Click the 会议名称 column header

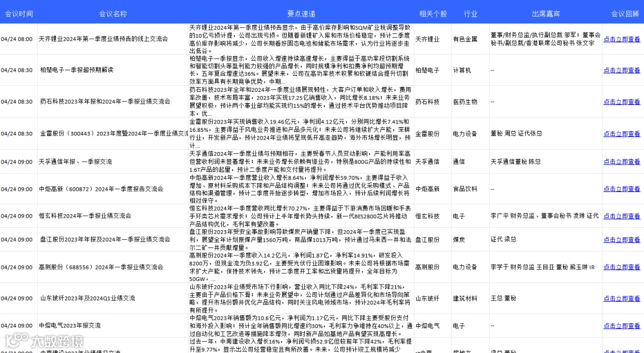tap(113, 14)
